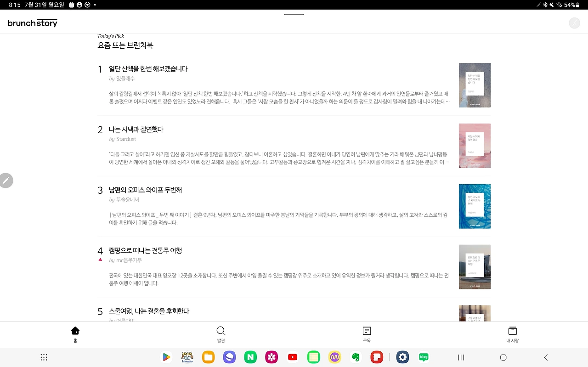Tap the description starting with 삶의 갈림길에서

pyautogui.click(x=279, y=97)
